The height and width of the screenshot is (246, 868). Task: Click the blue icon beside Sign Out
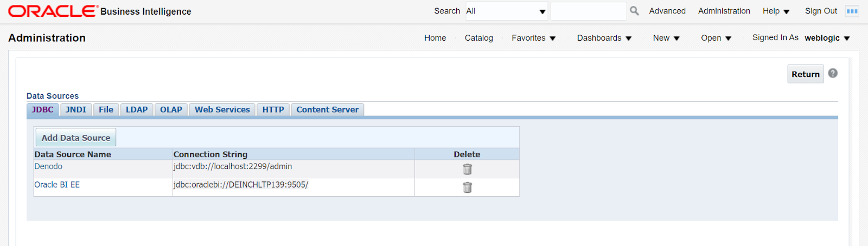pyautogui.click(x=852, y=11)
